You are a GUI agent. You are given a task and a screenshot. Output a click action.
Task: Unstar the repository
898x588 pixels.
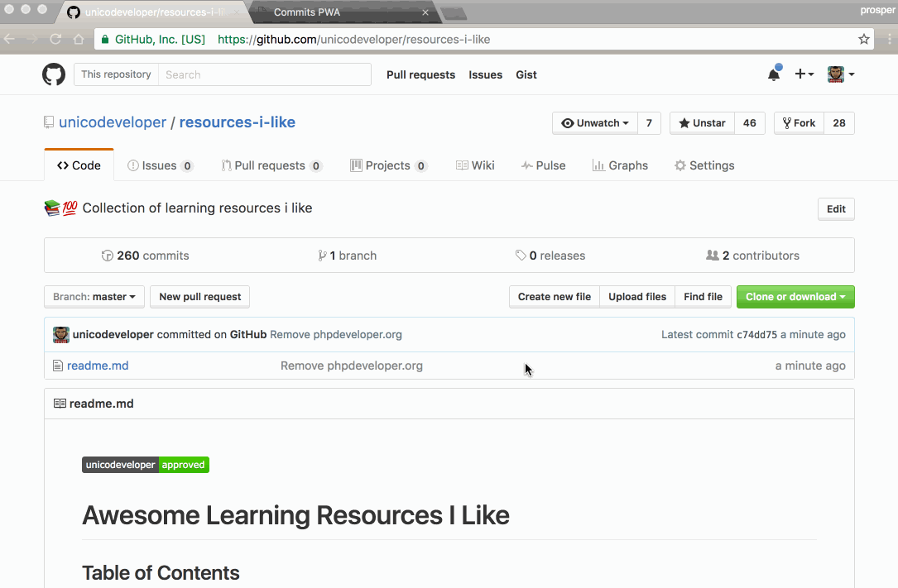coord(702,123)
